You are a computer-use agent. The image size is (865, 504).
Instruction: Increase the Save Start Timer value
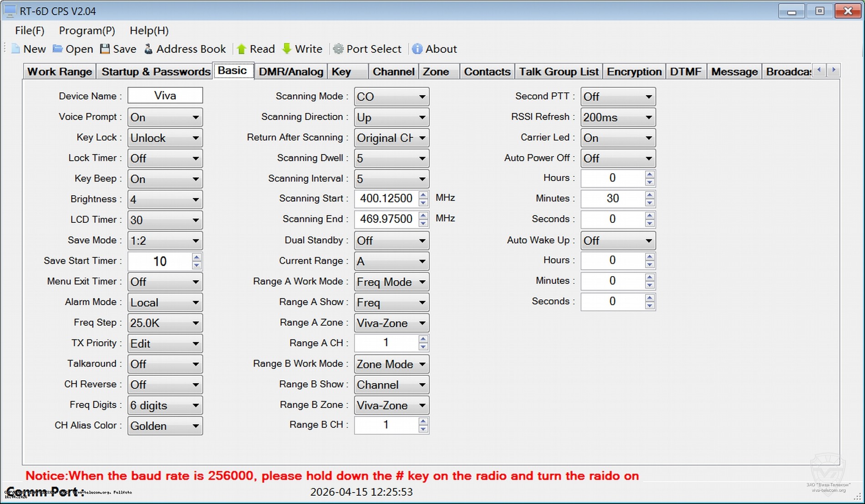tap(197, 257)
